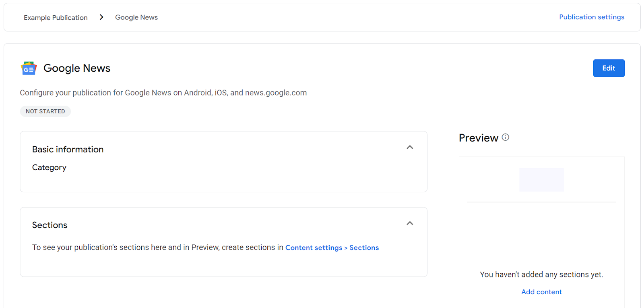Click the Preview logo placeholder thumbnail
The height and width of the screenshot is (308, 644).
(541, 180)
